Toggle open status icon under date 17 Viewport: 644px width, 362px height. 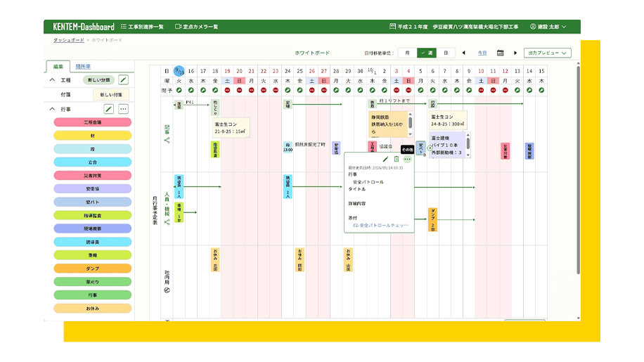click(x=203, y=90)
